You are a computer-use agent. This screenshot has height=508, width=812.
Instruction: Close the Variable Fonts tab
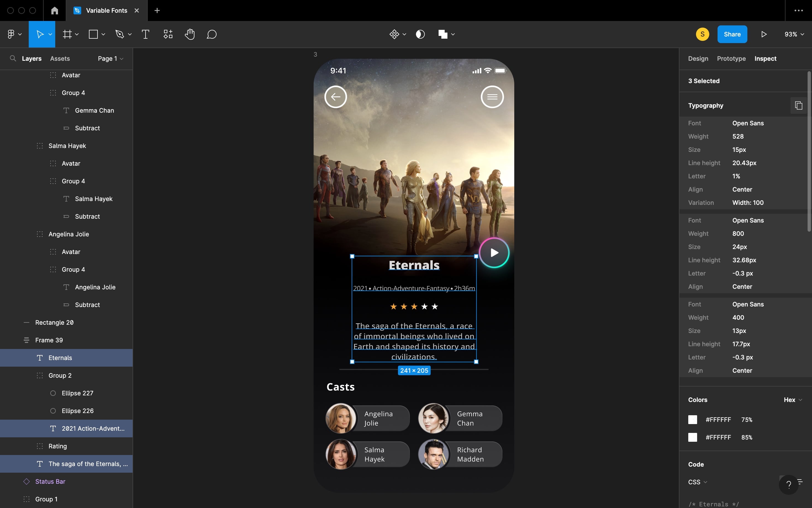tap(136, 10)
